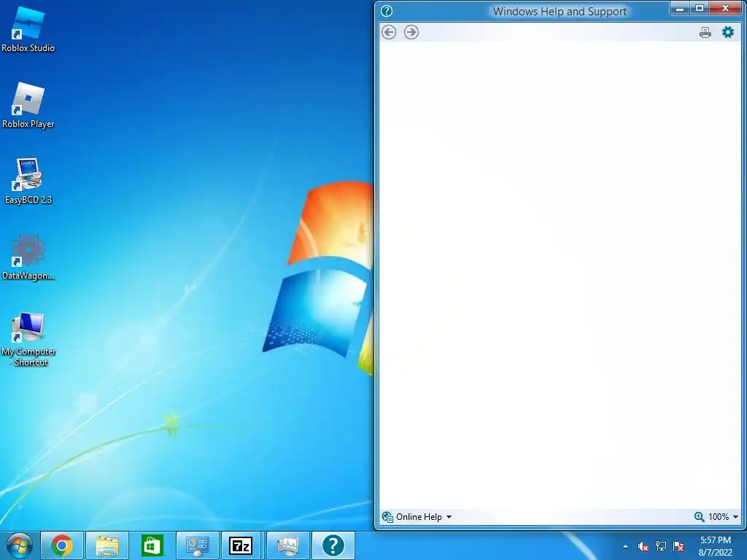Click the muted volume tray icon
Screen dimensions: 747x560
click(x=643, y=546)
